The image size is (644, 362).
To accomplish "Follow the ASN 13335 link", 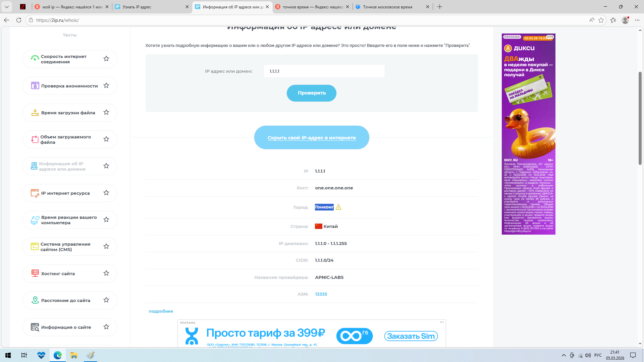I will 321,294.
